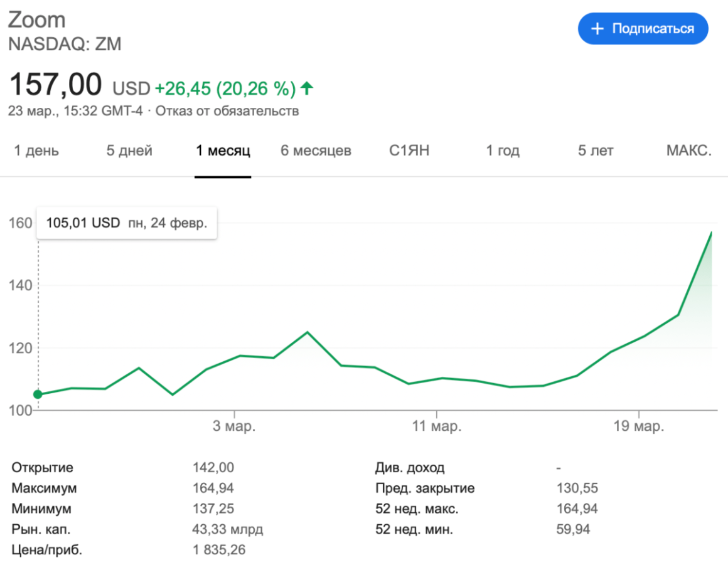Viewport: 728px width, 575px height.
Task: Click the 100 y-axis label
Action: [x=21, y=410]
